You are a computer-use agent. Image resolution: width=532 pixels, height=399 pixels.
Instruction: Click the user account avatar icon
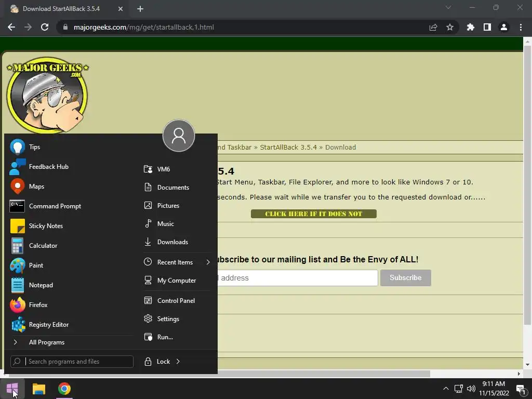coord(179,136)
